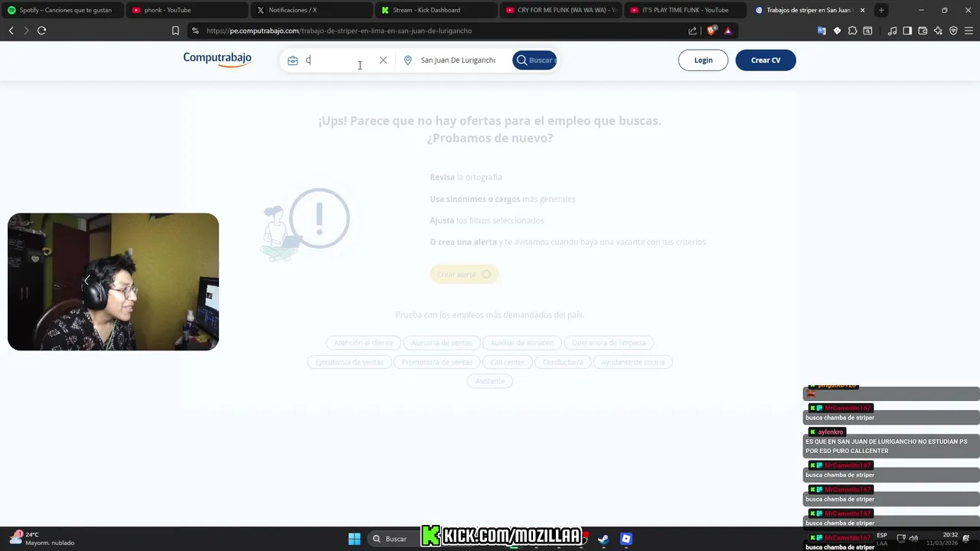Select the Asistente chip
980x551 pixels.
pos(489,381)
